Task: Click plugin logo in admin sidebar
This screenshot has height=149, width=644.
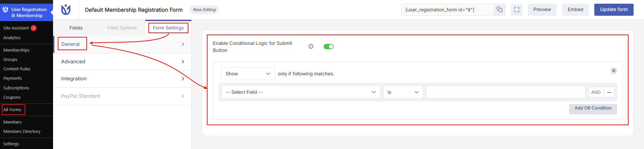Action: tap(5, 10)
